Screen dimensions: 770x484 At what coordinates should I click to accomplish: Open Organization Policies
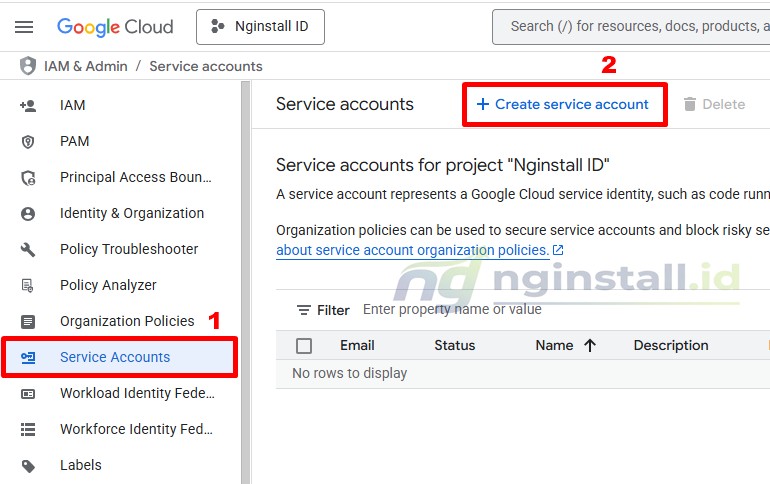[127, 321]
